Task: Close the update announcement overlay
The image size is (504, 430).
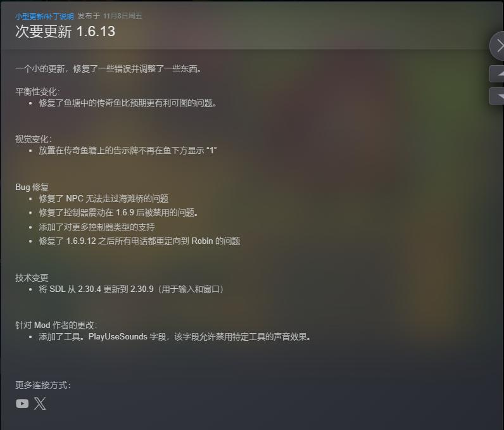Action: click(x=498, y=46)
